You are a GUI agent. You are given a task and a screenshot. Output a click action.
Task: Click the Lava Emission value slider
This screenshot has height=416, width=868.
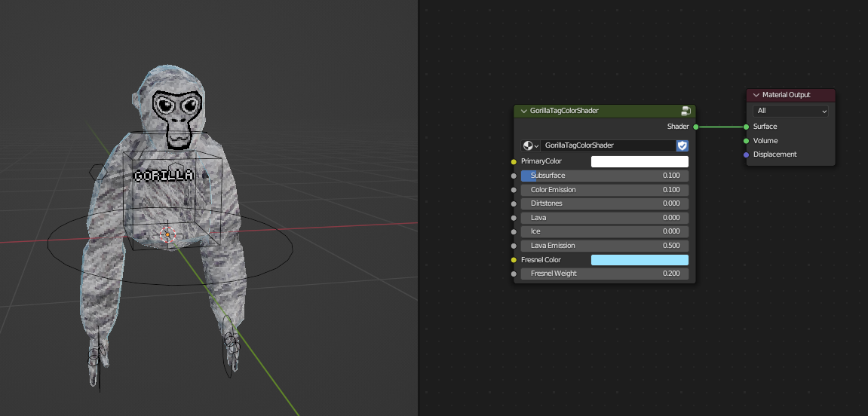pyautogui.click(x=604, y=246)
